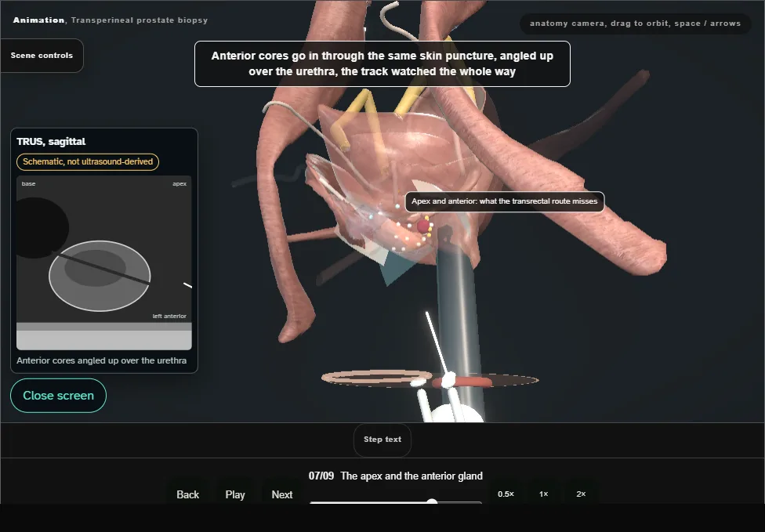Viewport: 765px width, 532px height.
Task: Start the animation with Play
Action: click(x=235, y=494)
